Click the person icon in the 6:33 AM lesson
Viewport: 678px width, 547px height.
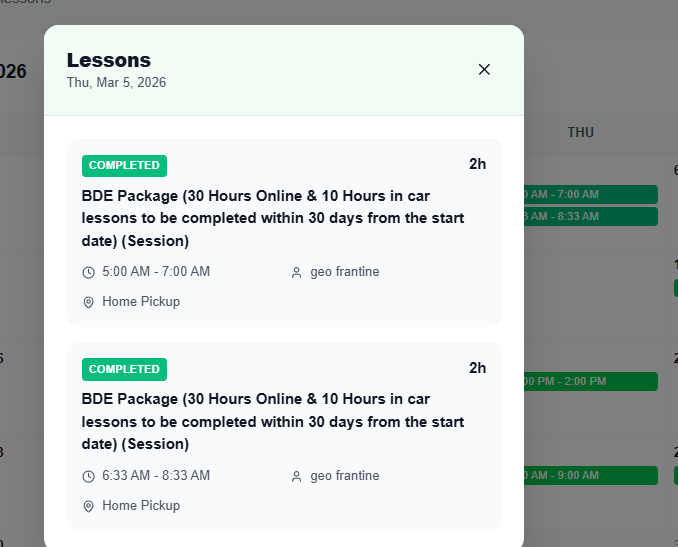[296, 476]
